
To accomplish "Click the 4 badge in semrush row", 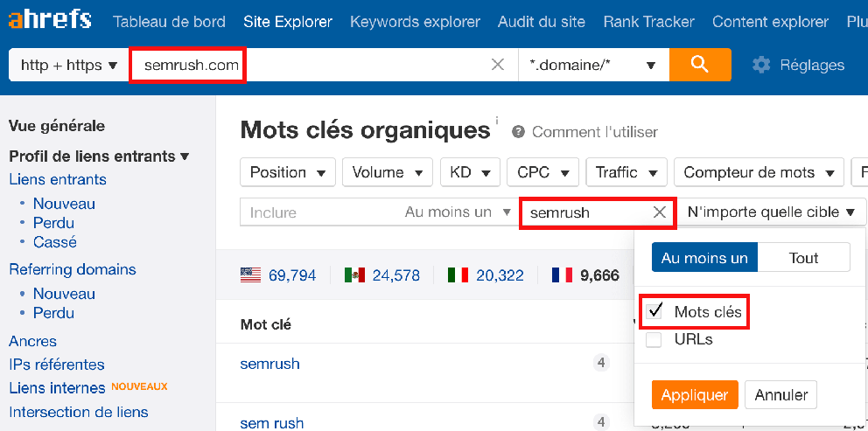I will pos(601,363).
